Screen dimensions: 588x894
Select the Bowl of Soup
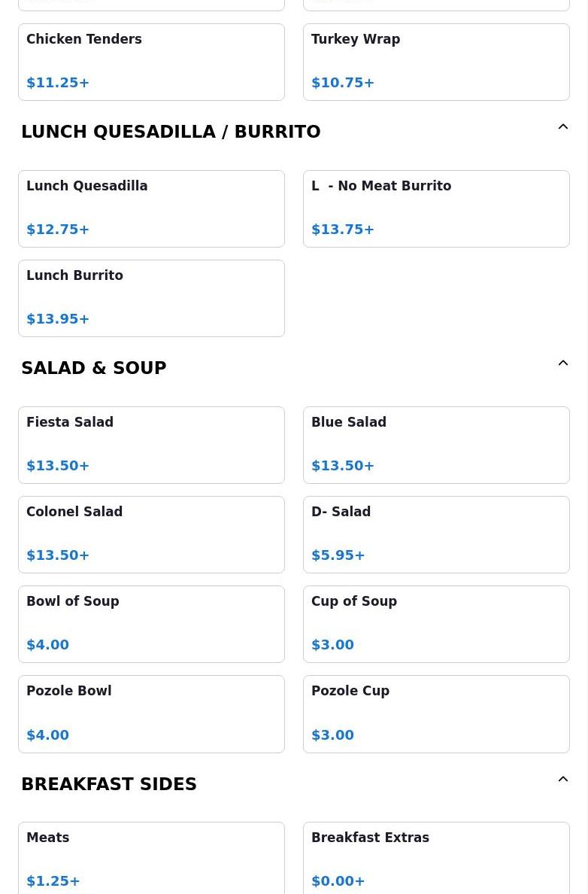(151, 624)
